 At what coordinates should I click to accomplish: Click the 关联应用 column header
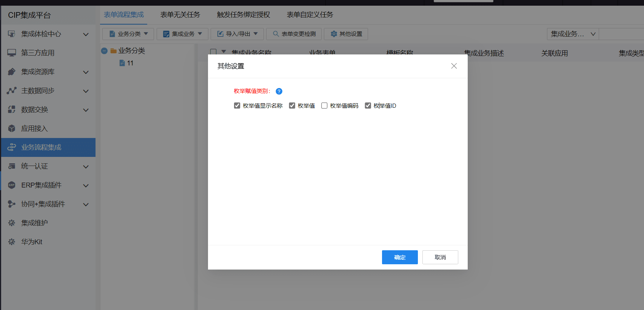click(x=555, y=53)
